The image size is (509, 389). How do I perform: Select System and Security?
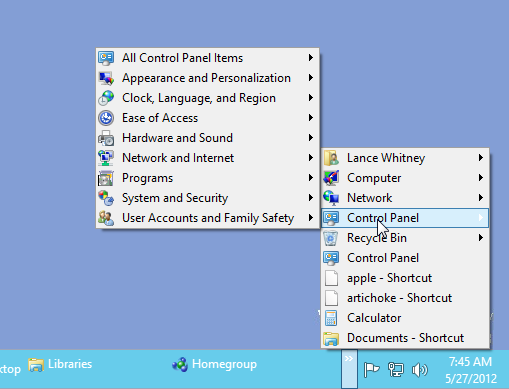(x=207, y=198)
